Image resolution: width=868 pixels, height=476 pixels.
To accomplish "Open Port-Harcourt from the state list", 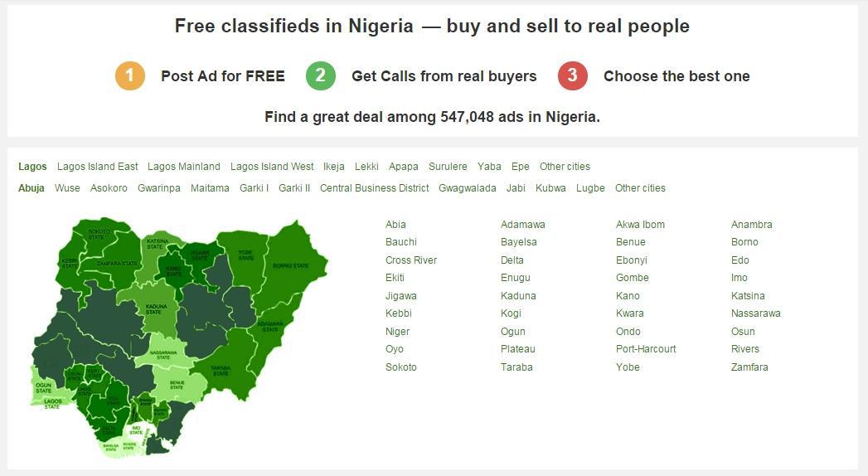I will point(646,349).
